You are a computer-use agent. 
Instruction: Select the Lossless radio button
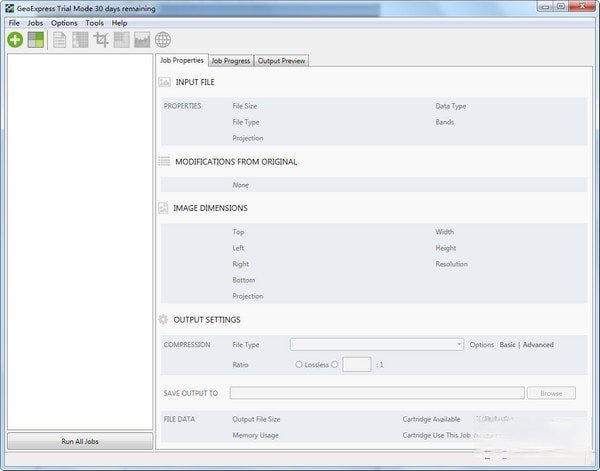[x=299, y=365]
